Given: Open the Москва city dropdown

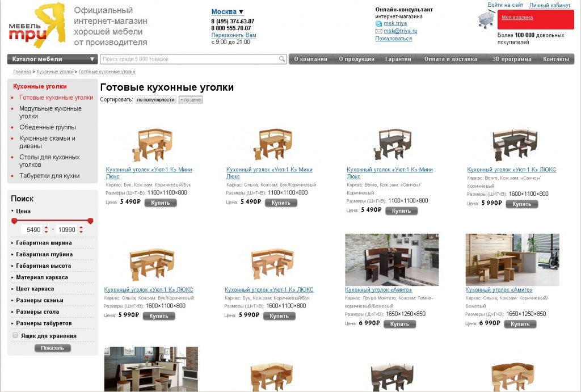Looking at the screenshot, I should 227,12.
